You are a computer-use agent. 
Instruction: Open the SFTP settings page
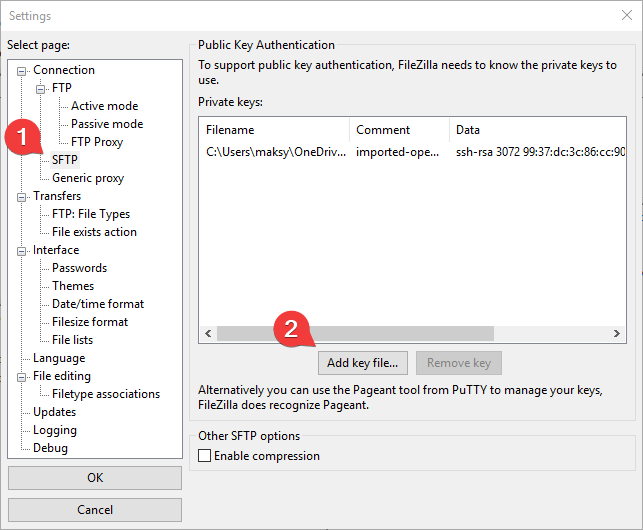65,160
